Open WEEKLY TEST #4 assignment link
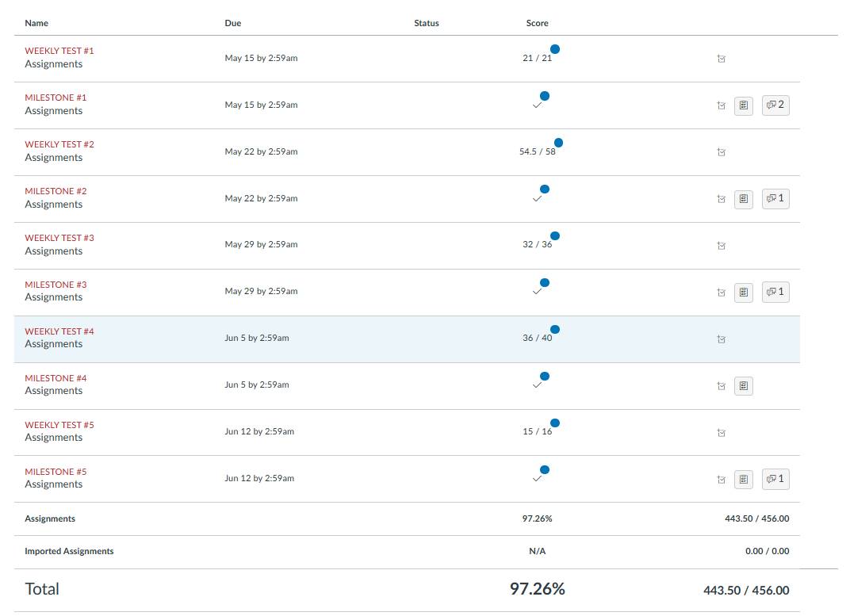Viewport: 850px width, 616px height. 59,331
